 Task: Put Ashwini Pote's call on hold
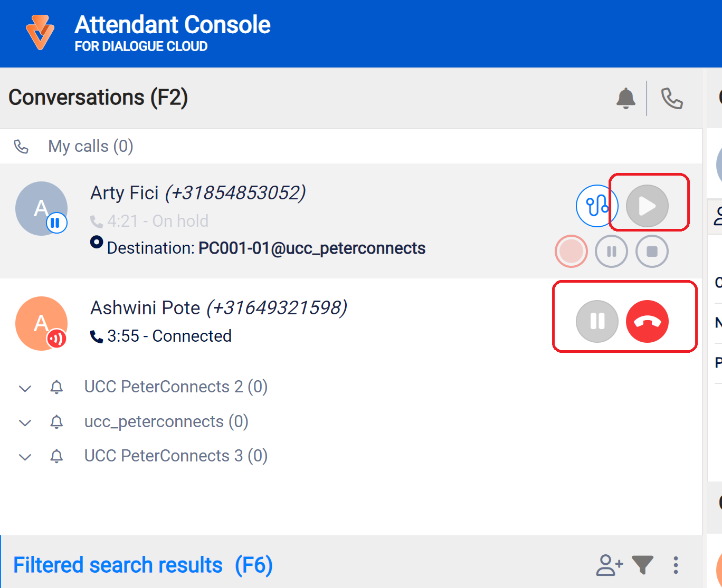click(597, 321)
